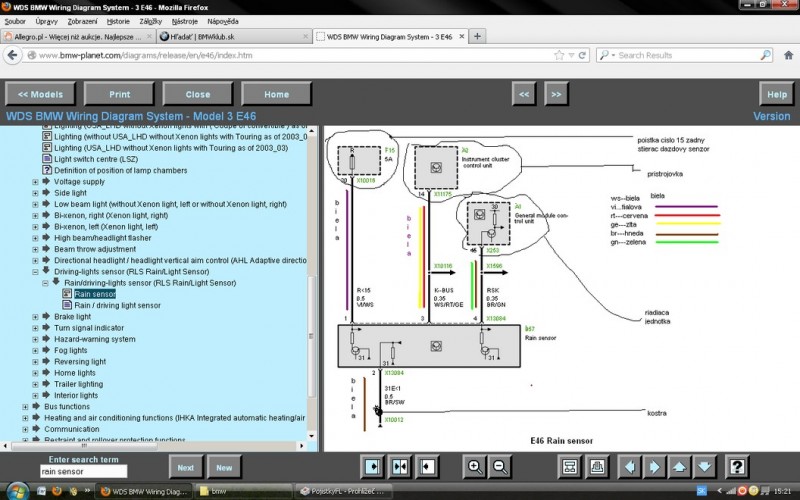The image size is (800, 500).
Task: Close the WDS BMW Wiring Diagram tab
Action: coord(462,36)
